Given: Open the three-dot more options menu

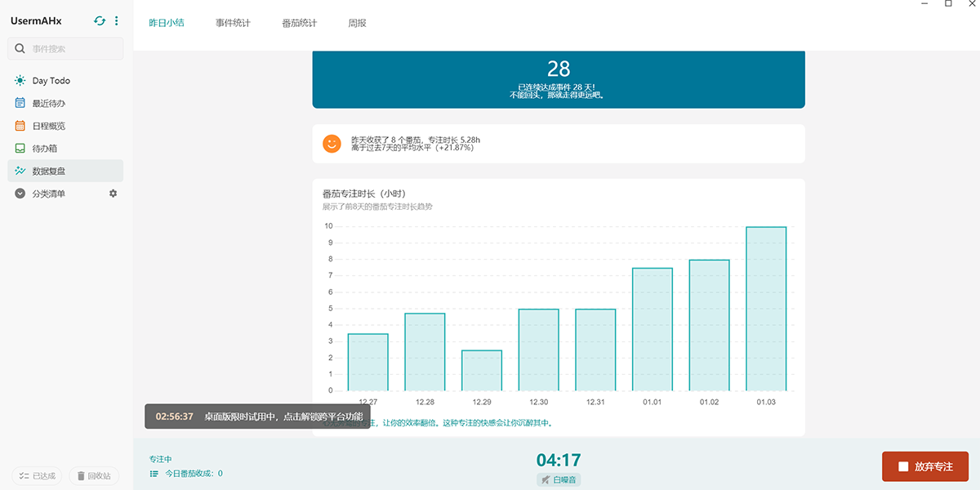Looking at the screenshot, I should pyautogui.click(x=116, y=21).
